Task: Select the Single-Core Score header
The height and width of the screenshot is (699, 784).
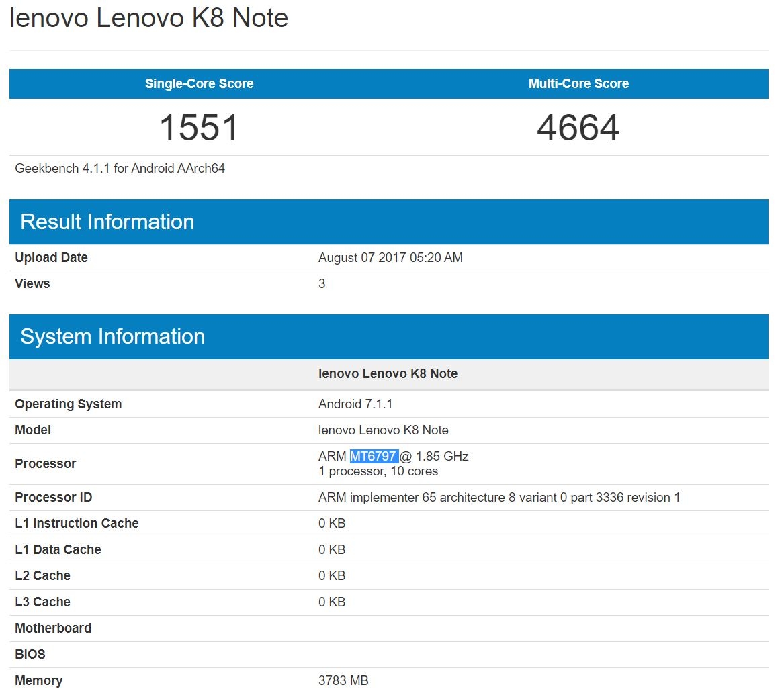Action: 199,83
